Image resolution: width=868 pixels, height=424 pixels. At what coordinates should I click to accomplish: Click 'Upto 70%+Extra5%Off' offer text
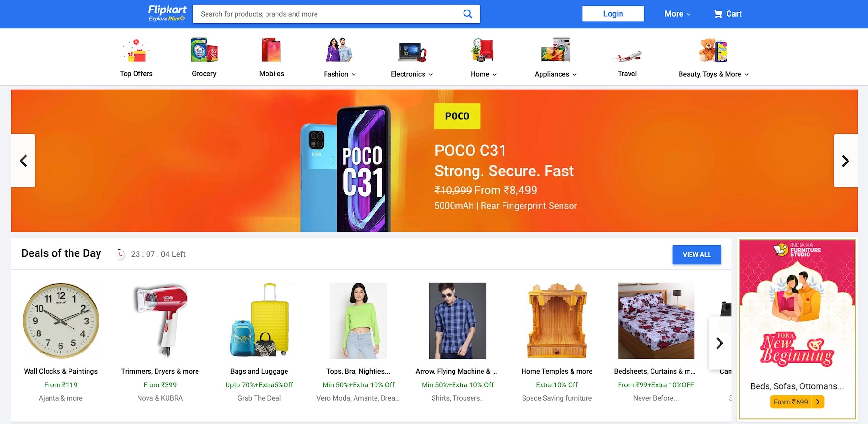[259, 385]
